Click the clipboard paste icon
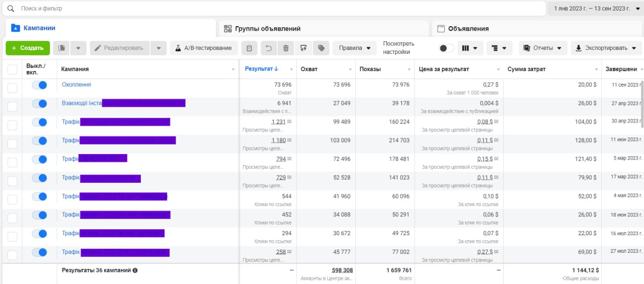Image resolution: width=644 pixels, height=284 pixels. click(249, 48)
